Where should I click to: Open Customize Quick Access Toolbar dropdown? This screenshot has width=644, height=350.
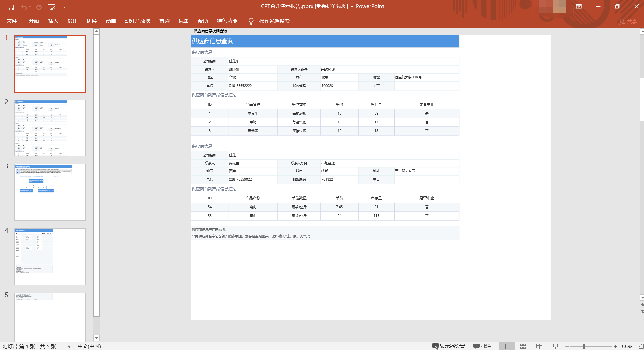(64, 7)
